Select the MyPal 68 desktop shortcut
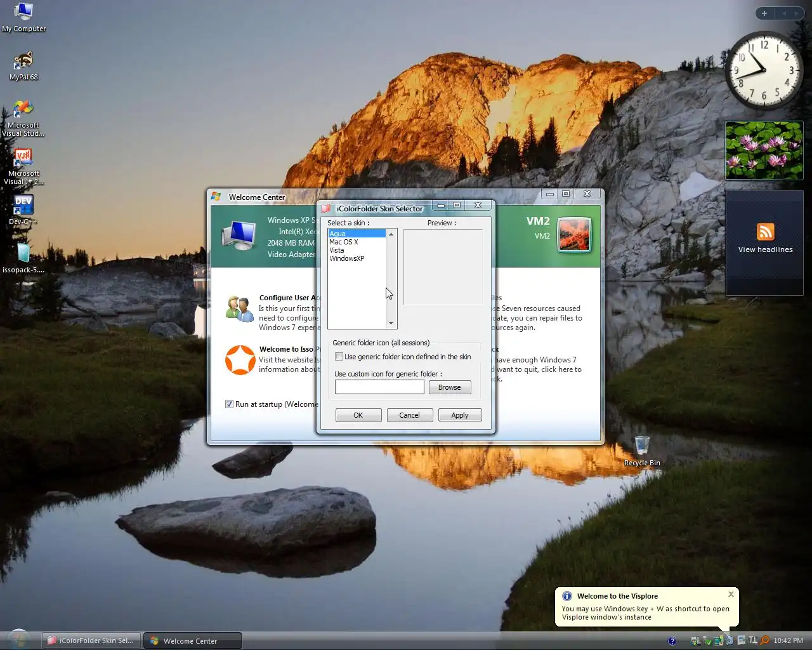The width and height of the screenshot is (812, 650). coord(23,65)
